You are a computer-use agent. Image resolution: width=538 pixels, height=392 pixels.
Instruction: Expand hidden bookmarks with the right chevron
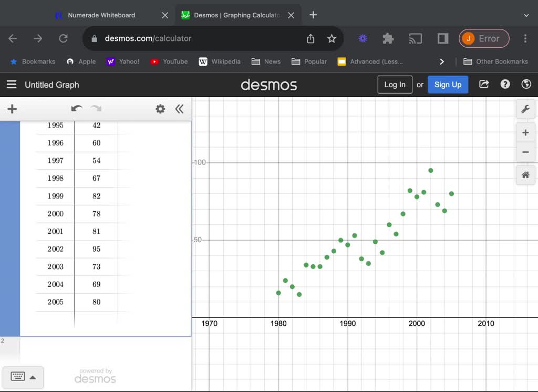[x=442, y=61]
